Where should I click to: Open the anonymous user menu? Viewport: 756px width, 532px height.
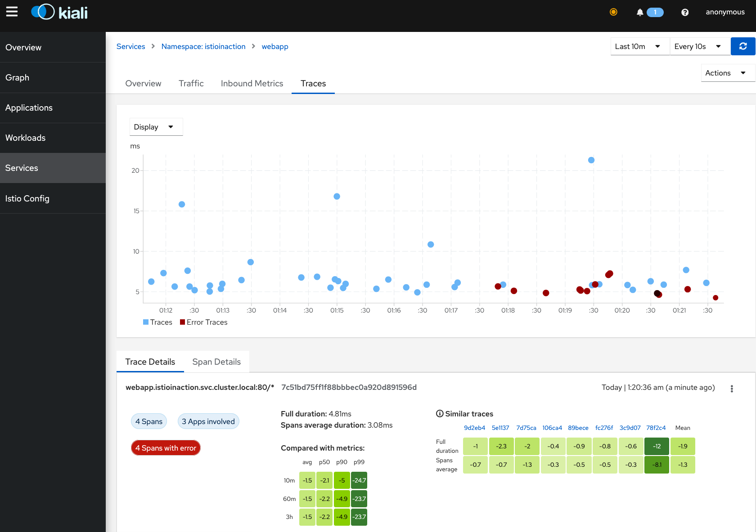click(725, 12)
